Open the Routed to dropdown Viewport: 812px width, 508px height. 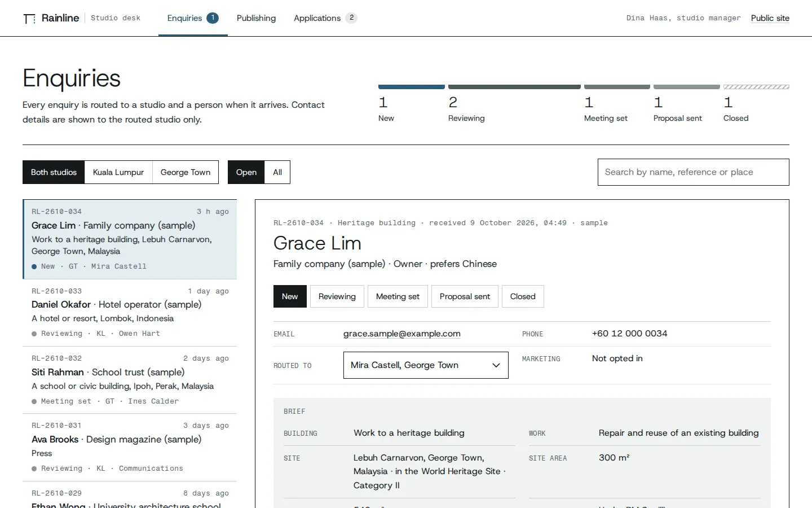[x=426, y=365]
